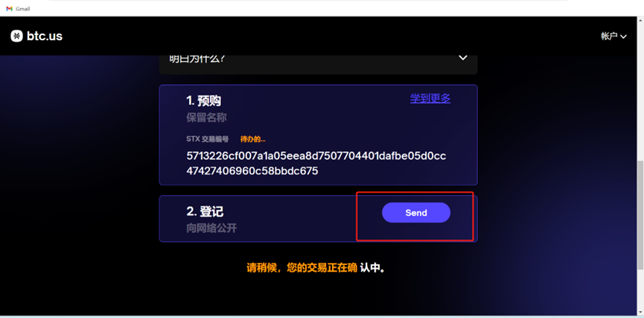Expand the 明白为什么? section chevron

[x=463, y=58]
